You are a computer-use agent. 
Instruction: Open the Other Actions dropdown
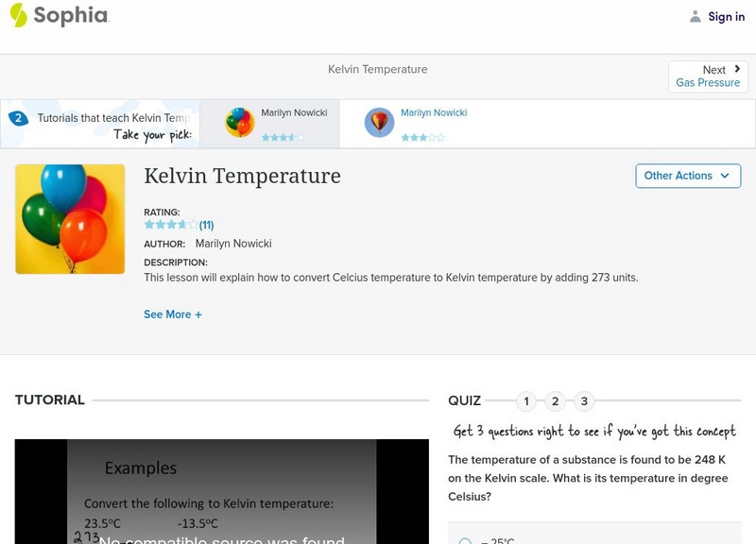pos(687,176)
